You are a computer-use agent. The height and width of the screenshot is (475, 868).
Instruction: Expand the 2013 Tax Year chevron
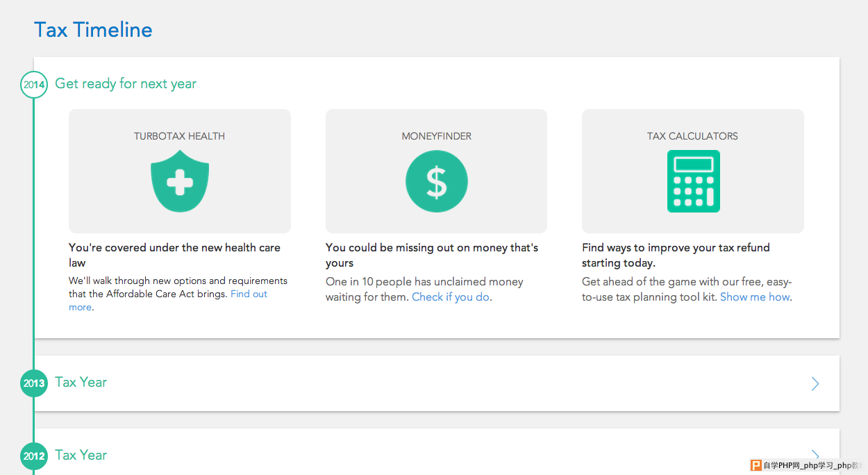(x=815, y=383)
